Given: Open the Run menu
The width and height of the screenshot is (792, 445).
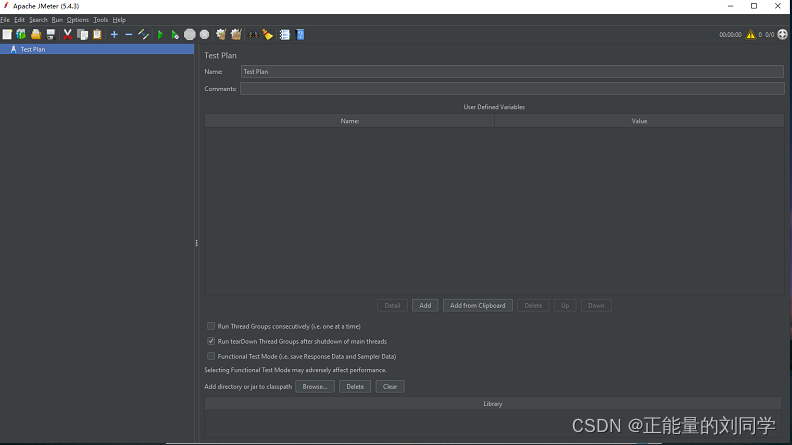Looking at the screenshot, I should 57,20.
